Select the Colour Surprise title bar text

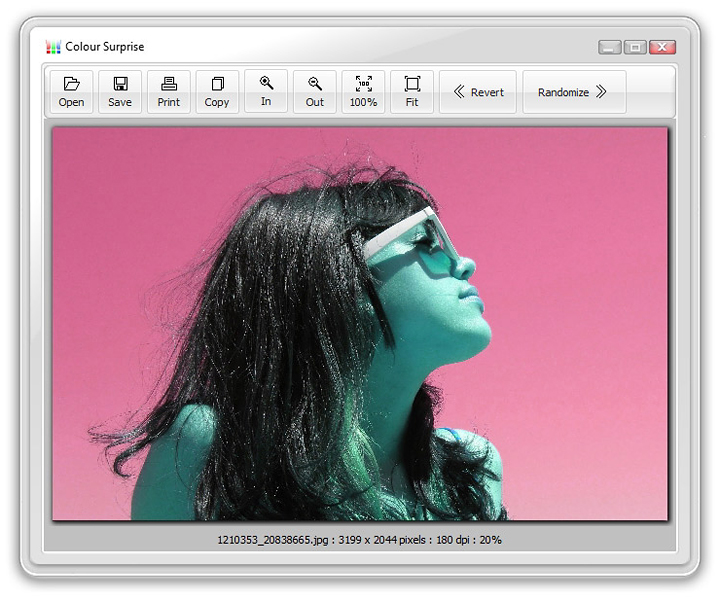click(x=105, y=47)
